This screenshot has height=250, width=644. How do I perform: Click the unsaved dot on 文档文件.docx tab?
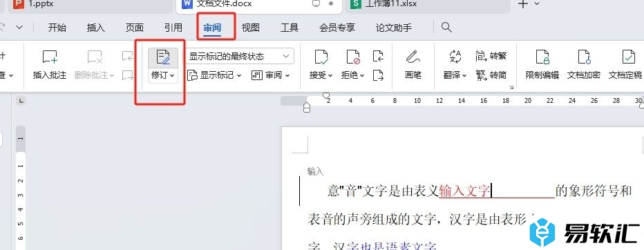tap(331, 3)
